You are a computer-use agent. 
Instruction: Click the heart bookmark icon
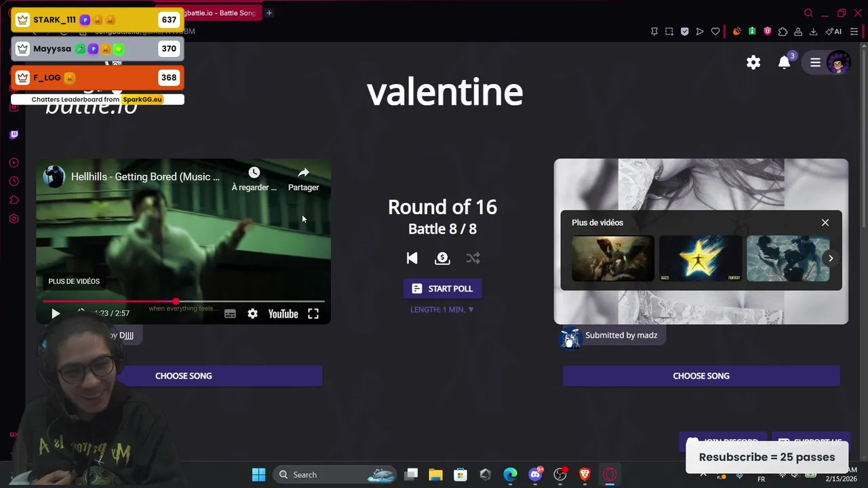point(715,31)
